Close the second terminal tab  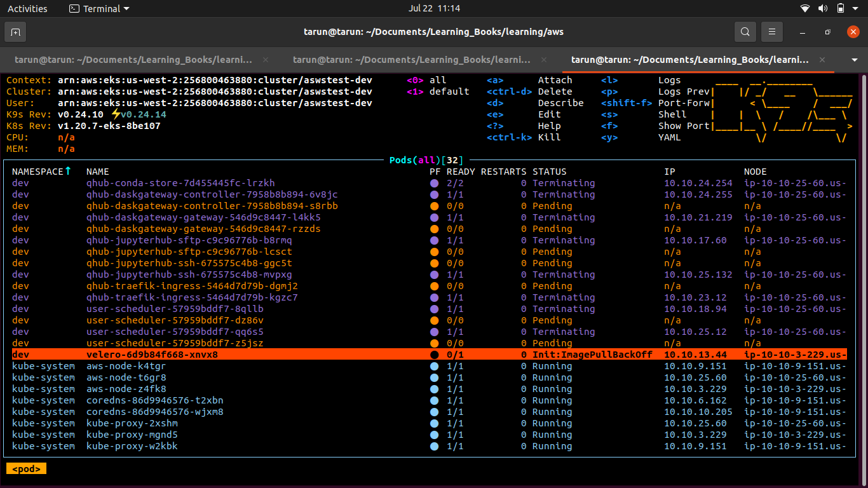click(x=544, y=60)
